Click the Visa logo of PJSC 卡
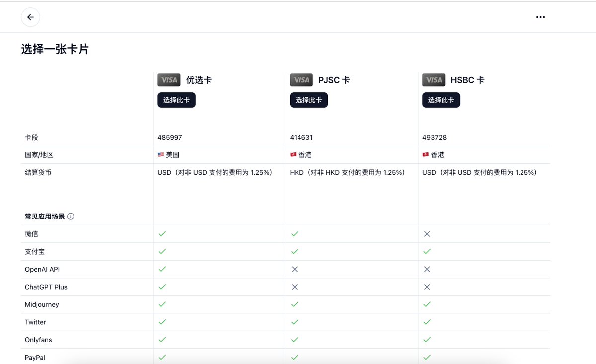Image resolution: width=596 pixels, height=364 pixels. coord(301,80)
